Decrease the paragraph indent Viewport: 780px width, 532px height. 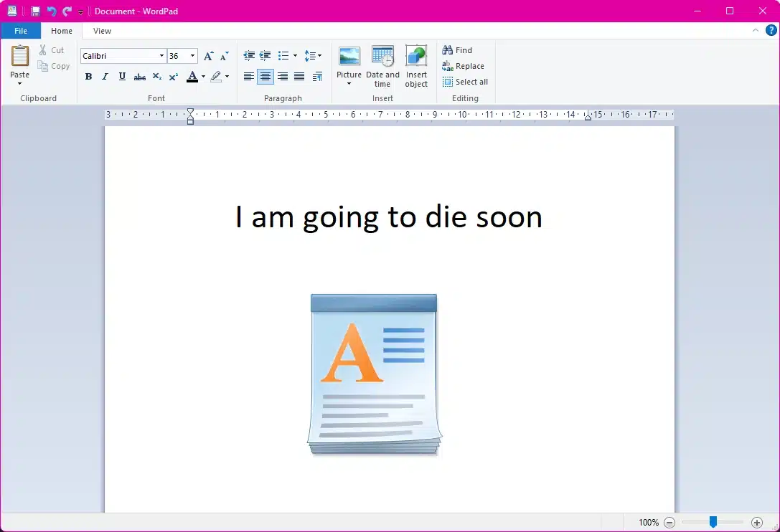point(249,56)
